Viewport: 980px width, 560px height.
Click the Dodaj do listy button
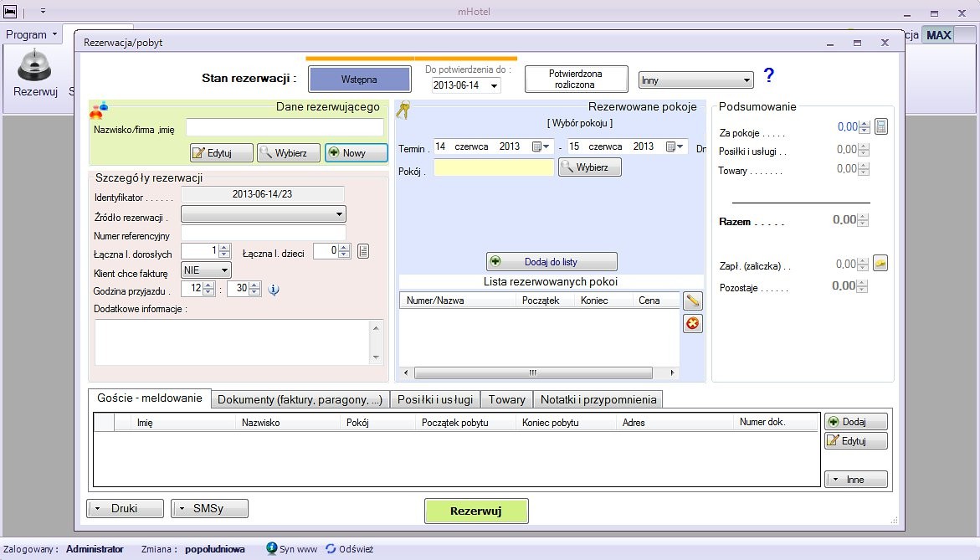[552, 262]
